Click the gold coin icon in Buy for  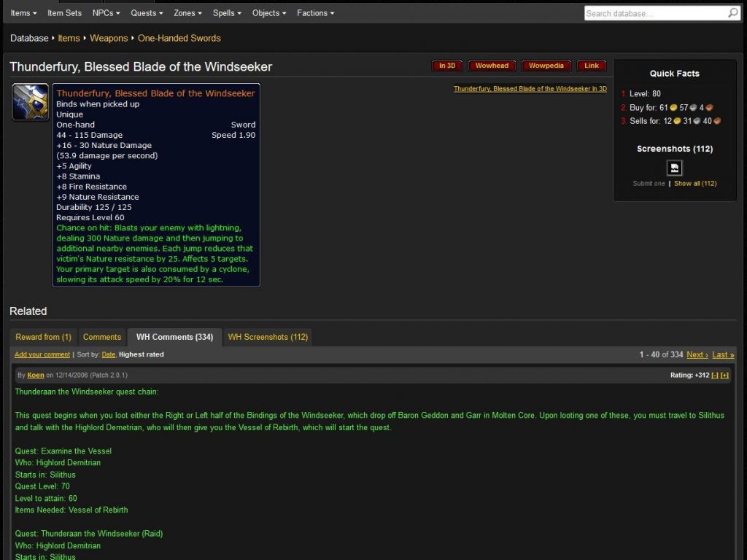tap(673, 108)
